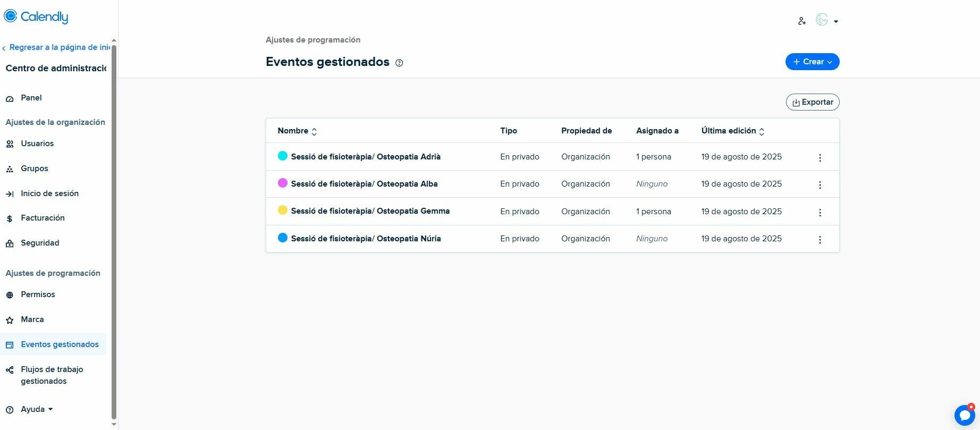Click the Permisos globe icon
Image resolution: width=980 pixels, height=430 pixels.
(x=10, y=295)
